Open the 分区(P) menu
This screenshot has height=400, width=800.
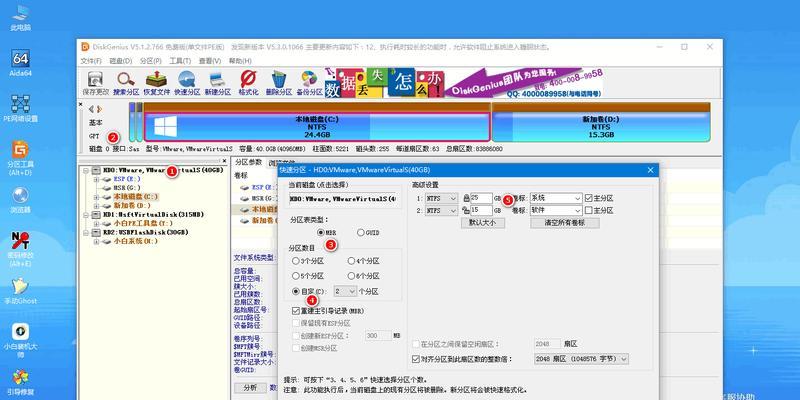[x=151, y=61]
